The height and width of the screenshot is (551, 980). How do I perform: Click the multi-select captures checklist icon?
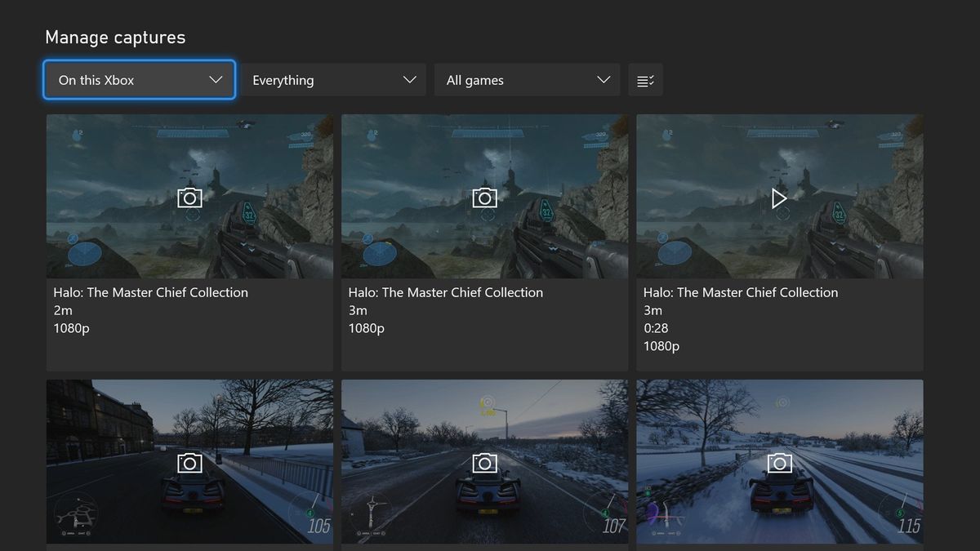click(645, 79)
